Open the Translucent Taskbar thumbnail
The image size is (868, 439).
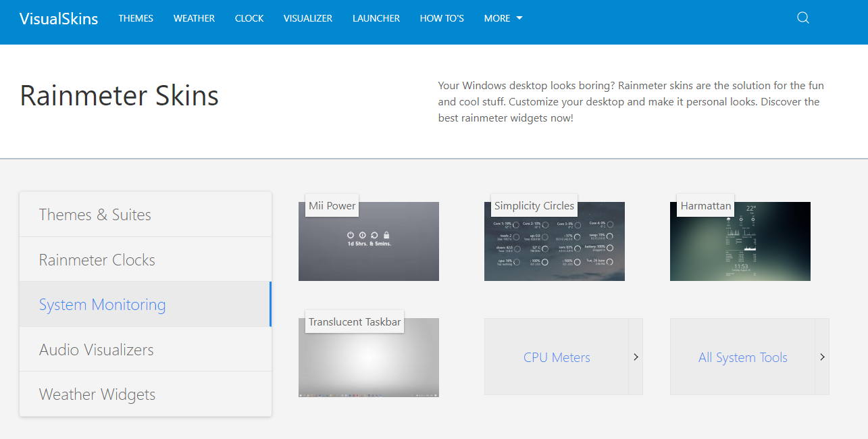click(369, 357)
